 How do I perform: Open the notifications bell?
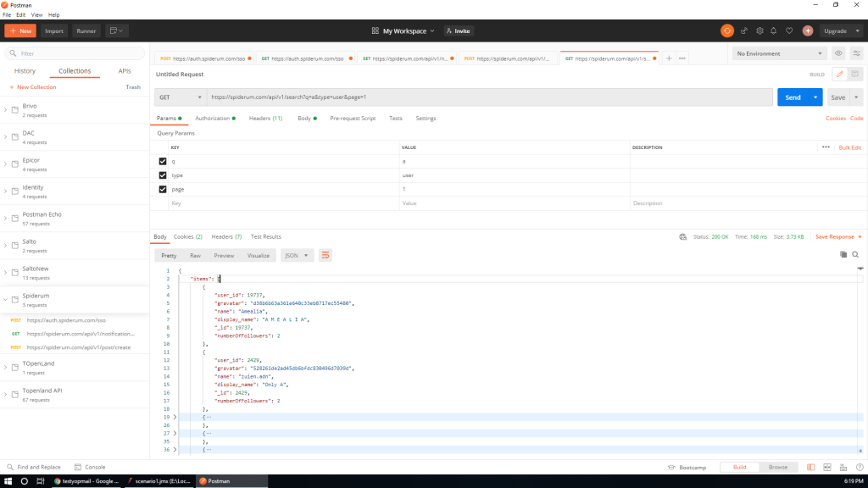(773, 31)
